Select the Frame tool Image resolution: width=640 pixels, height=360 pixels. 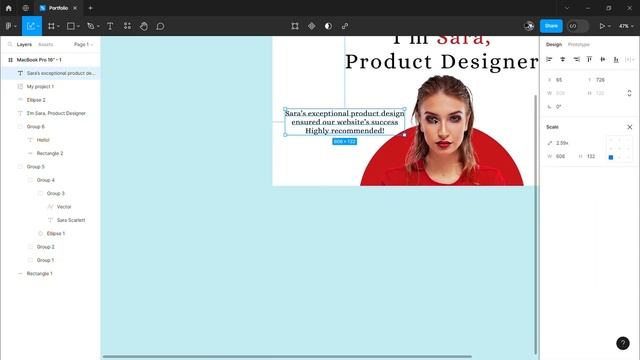(51, 26)
